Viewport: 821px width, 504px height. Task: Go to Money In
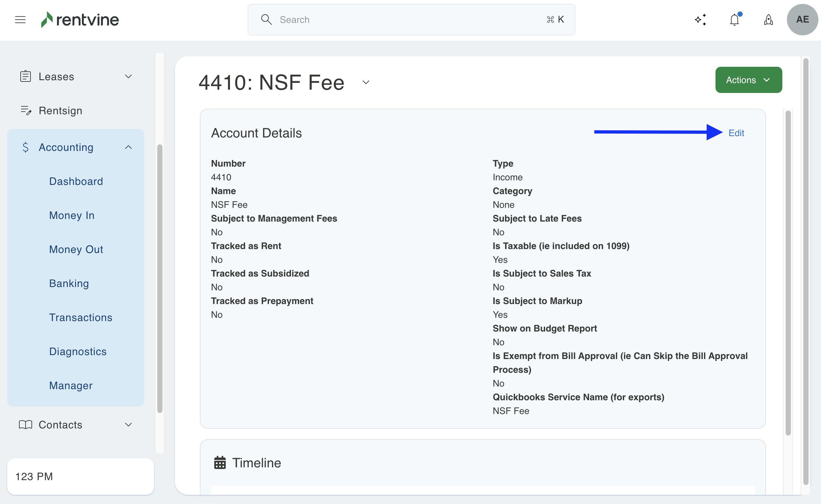[72, 215]
